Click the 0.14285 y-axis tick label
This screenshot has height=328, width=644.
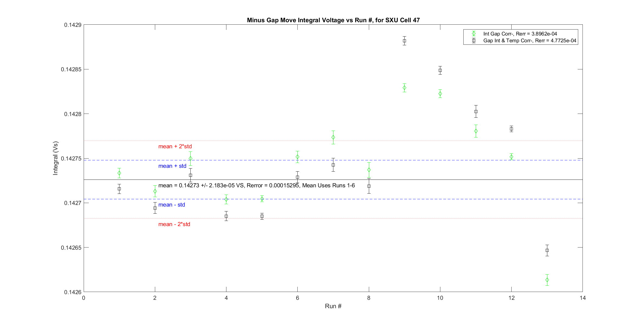click(71, 69)
